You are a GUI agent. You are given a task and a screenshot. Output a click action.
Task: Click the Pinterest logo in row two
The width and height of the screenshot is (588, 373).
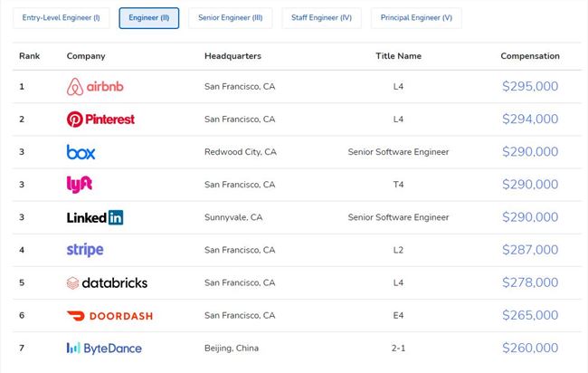(100, 120)
